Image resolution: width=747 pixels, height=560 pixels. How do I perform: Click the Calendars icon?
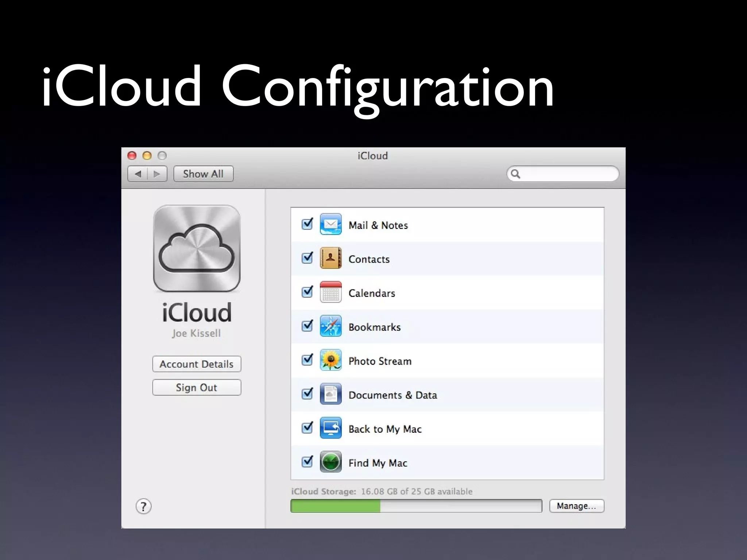pyautogui.click(x=330, y=292)
